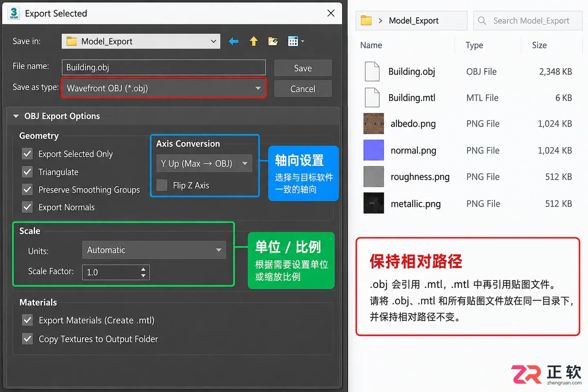This screenshot has width=588, height=392.
Task: Toggle Export Normals checkbox
Action: (x=27, y=207)
